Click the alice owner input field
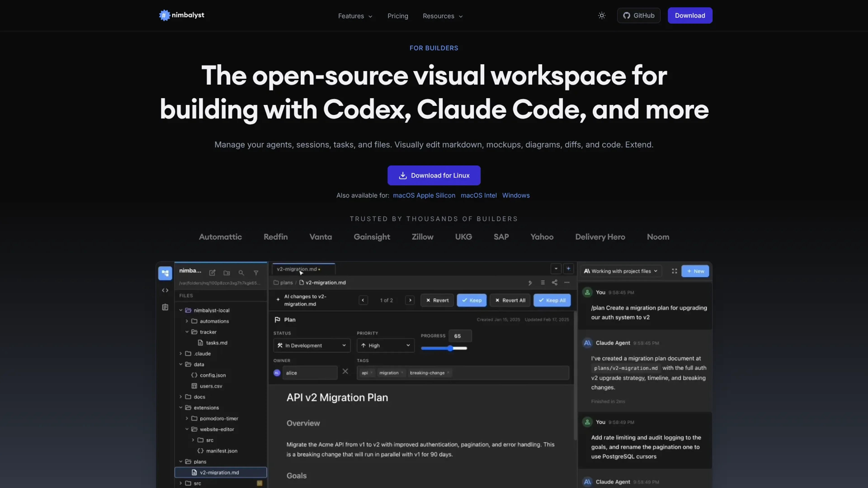Viewport: 868px width, 488px height. coord(310,373)
